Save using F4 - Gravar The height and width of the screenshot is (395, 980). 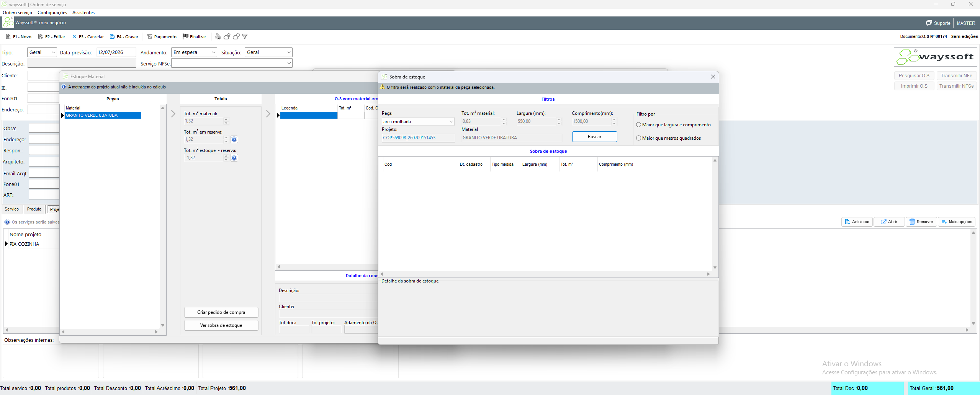click(124, 37)
